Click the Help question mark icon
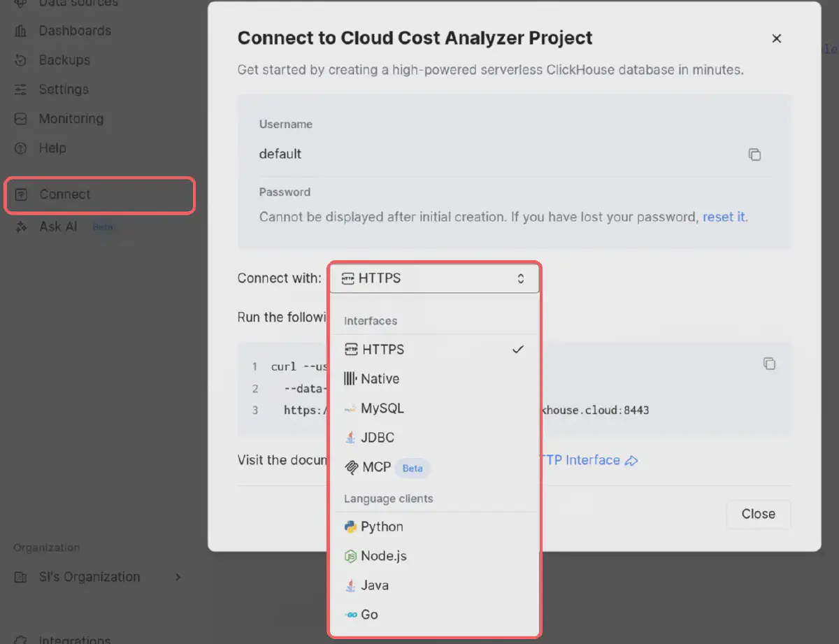 pos(21,148)
